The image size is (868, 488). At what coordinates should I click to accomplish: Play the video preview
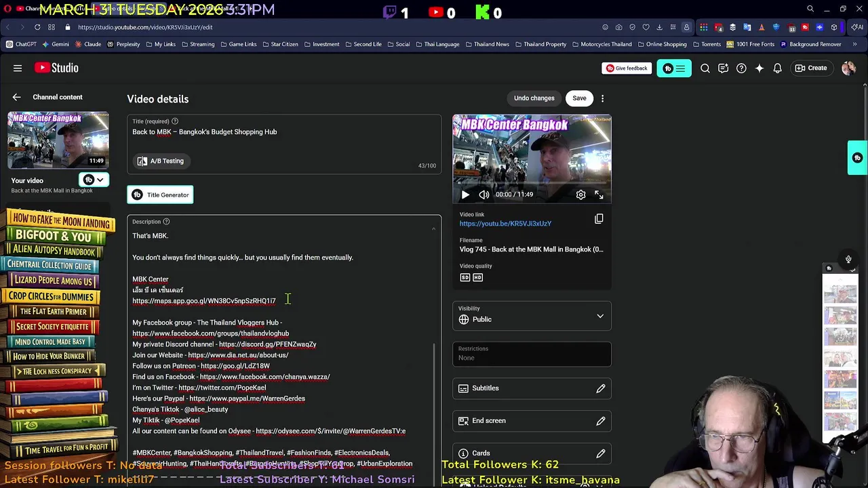[465, 195]
